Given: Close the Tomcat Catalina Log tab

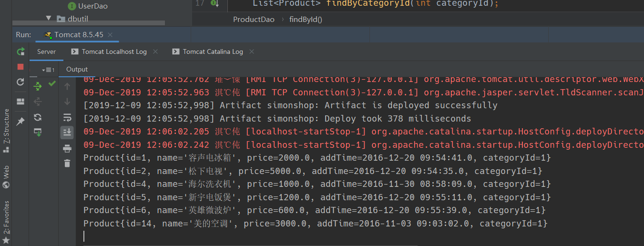Looking at the screenshot, I should pos(252,51).
